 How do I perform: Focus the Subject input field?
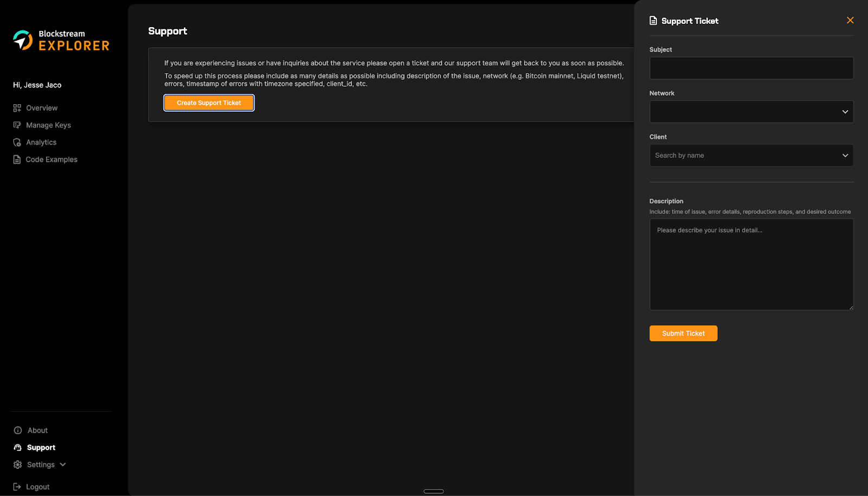point(751,68)
